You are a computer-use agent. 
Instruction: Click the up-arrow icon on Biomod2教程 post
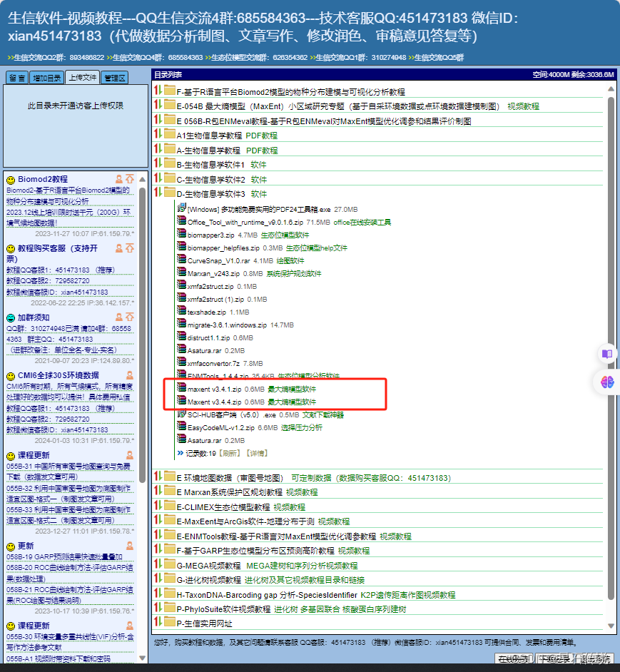pos(130,179)
